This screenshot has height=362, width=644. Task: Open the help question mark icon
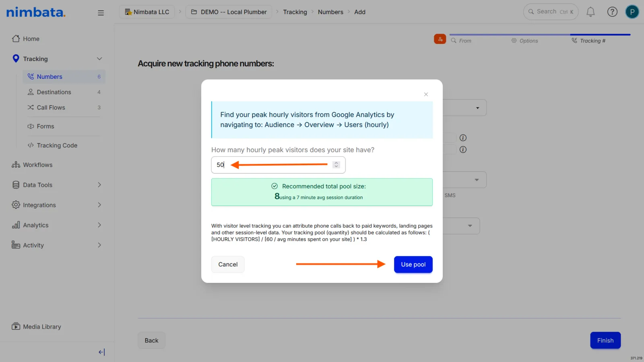(x=612, y=12)
